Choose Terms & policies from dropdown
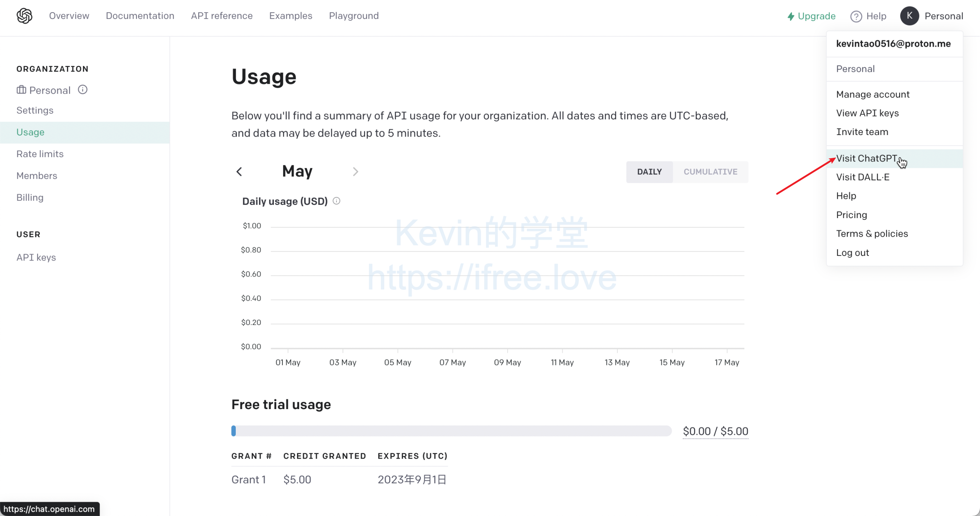 click(872, 233)
